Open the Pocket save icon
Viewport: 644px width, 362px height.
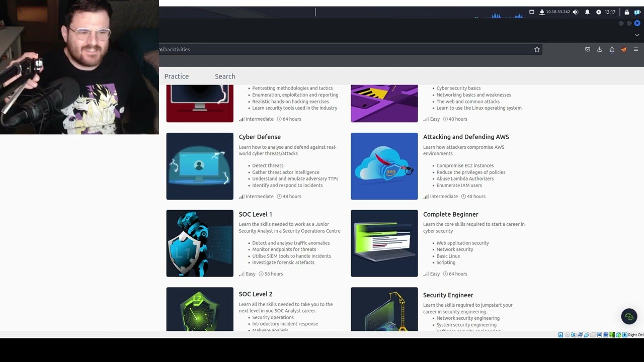click(x=587, y=49)
